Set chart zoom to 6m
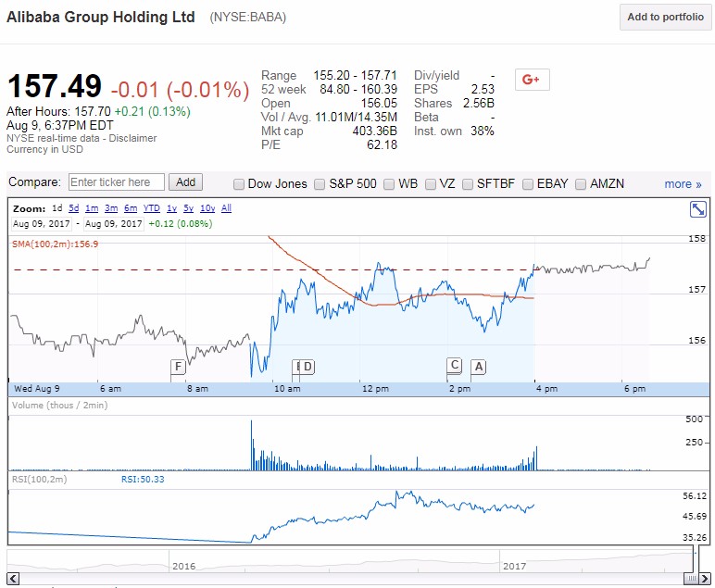 pyautogui.click(x=131, y=208)
